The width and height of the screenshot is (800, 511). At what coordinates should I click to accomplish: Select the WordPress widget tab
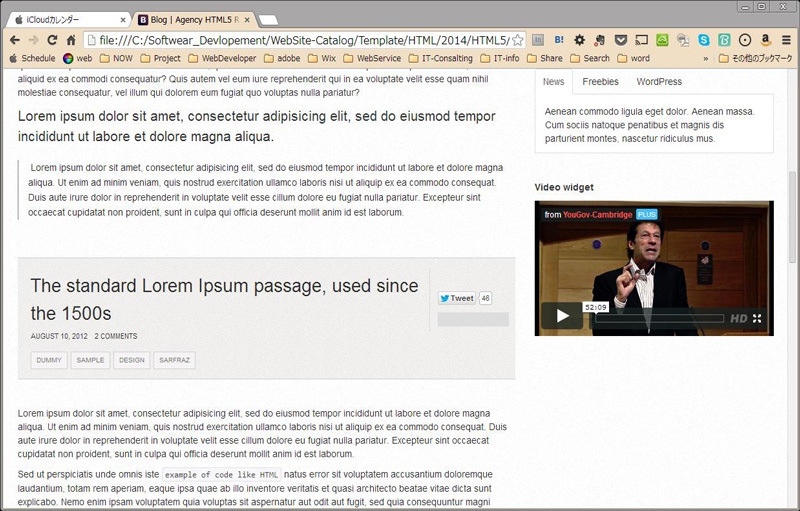[x=659, y=82]
